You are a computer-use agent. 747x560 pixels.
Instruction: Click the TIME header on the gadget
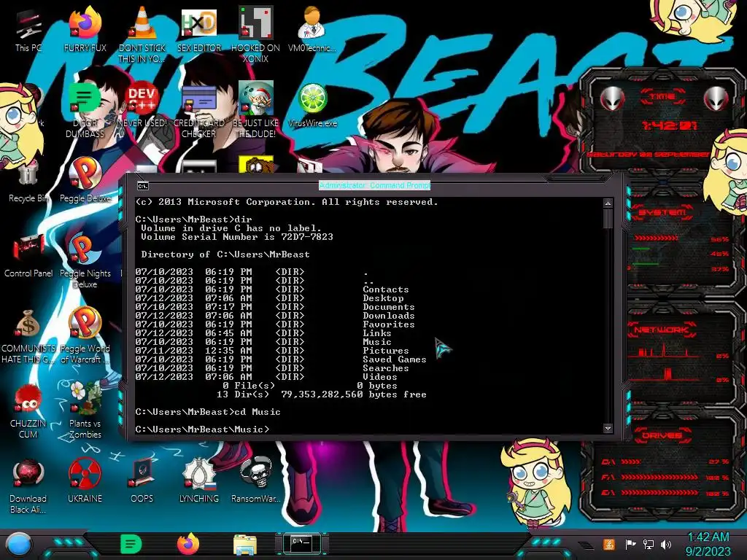662,96
